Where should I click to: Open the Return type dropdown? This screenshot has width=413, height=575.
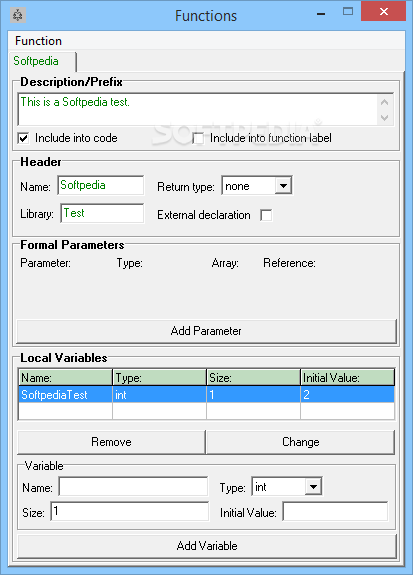(283, 186)
